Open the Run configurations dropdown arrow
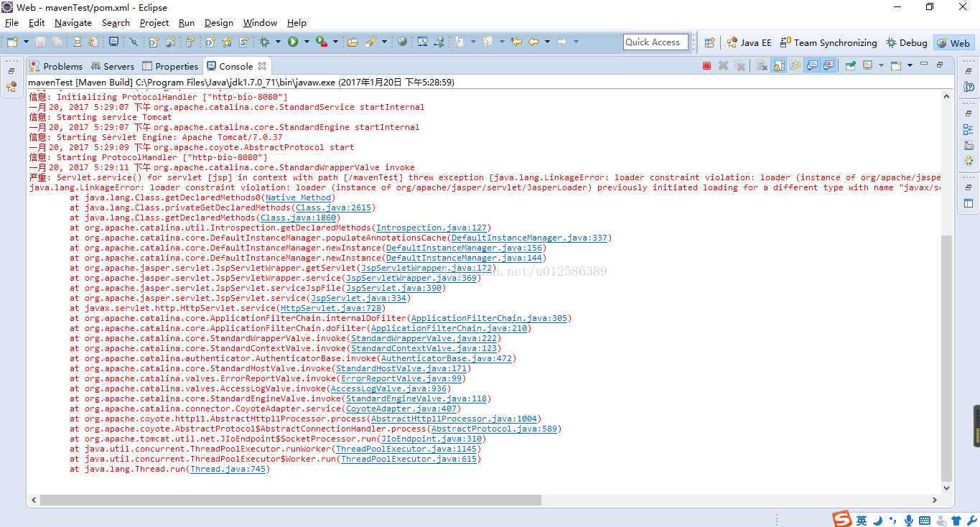This screenshot has width=980, height=527. pos(307,42)
